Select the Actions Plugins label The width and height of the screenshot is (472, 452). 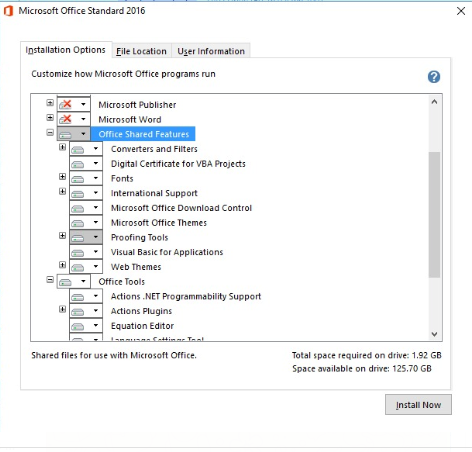point(141,311)
